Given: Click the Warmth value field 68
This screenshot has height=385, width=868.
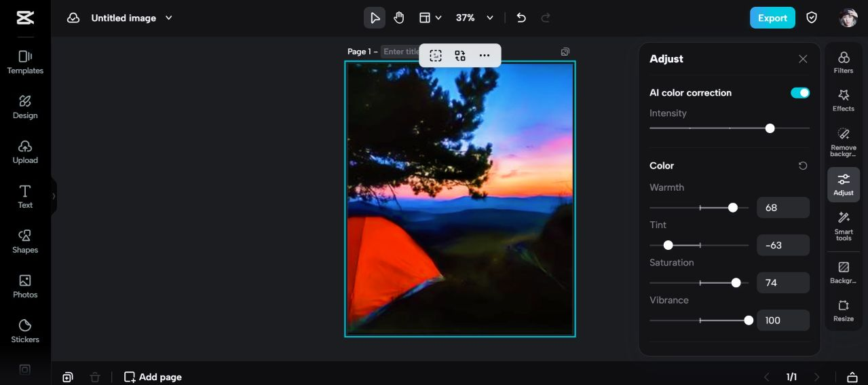Looking at the screenshot, I should coord(783,208).
